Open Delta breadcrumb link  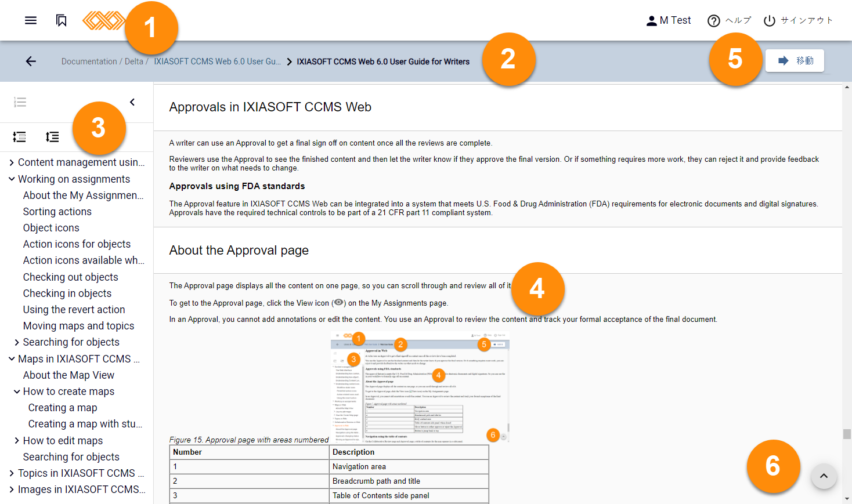pyautogui.click(x=133, y=61)
